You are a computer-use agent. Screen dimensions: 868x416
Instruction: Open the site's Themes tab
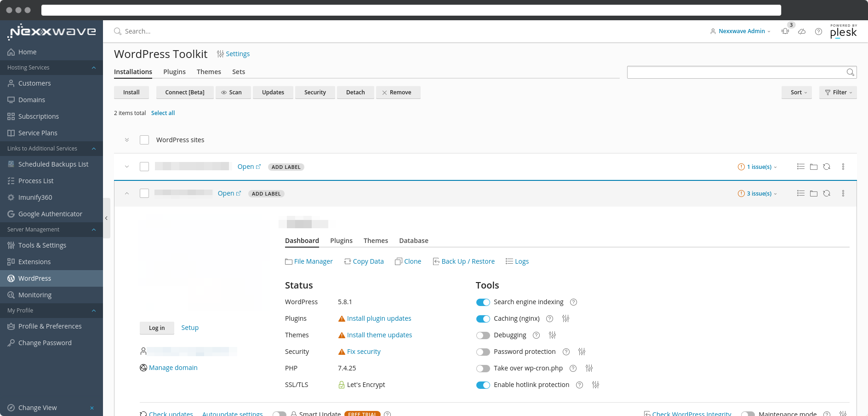coord(376,241)
